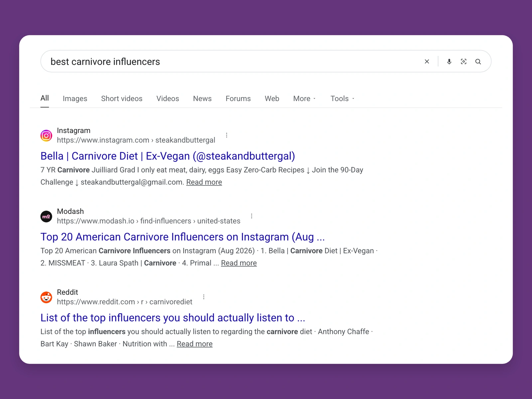The width and height of the screenshot is (532, 399).
Task: Click Read more under Modash result
Action: [239, 263]
